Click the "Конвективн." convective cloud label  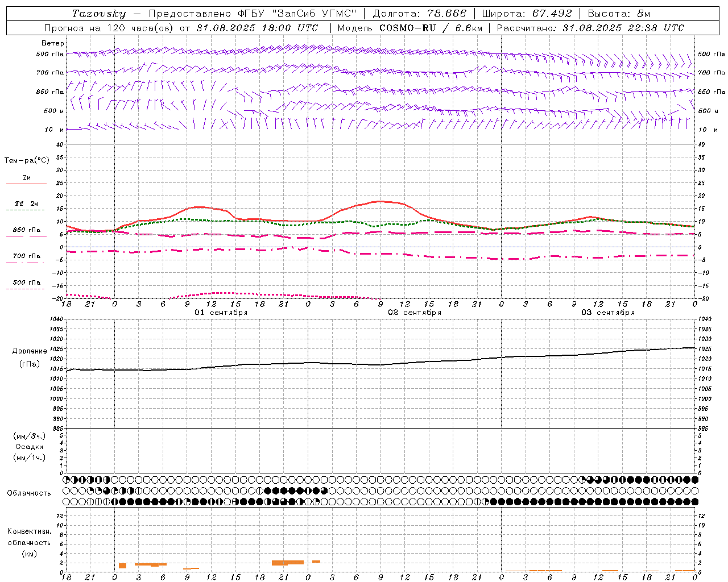click(29, 531)
